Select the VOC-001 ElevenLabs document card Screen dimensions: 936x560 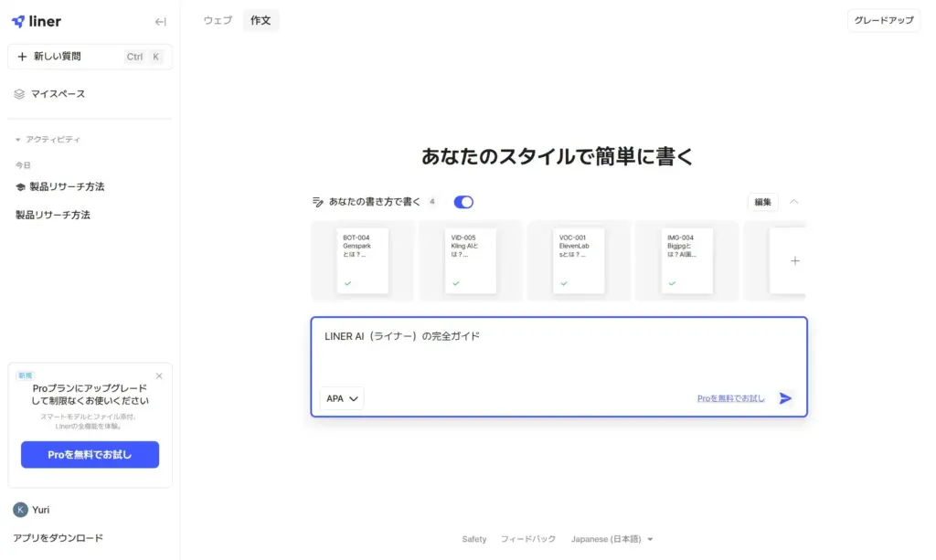click(x=578, y=260)
